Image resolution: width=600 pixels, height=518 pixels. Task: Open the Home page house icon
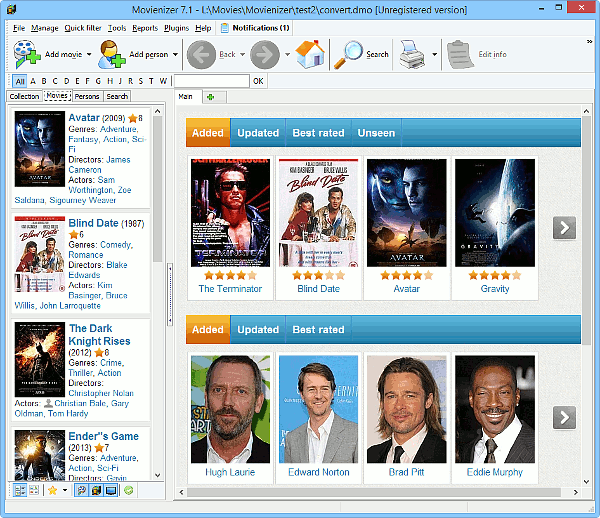[310, 54]
